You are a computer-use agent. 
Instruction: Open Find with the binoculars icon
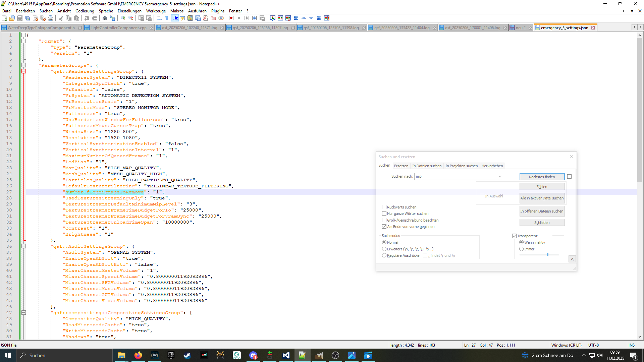pos(105,18)
